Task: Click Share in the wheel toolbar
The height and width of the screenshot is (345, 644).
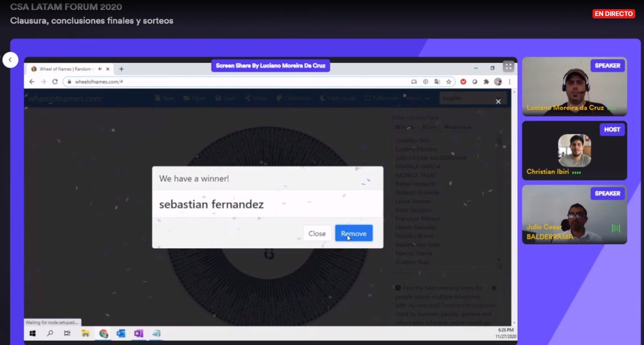Action: pos(257,98)
